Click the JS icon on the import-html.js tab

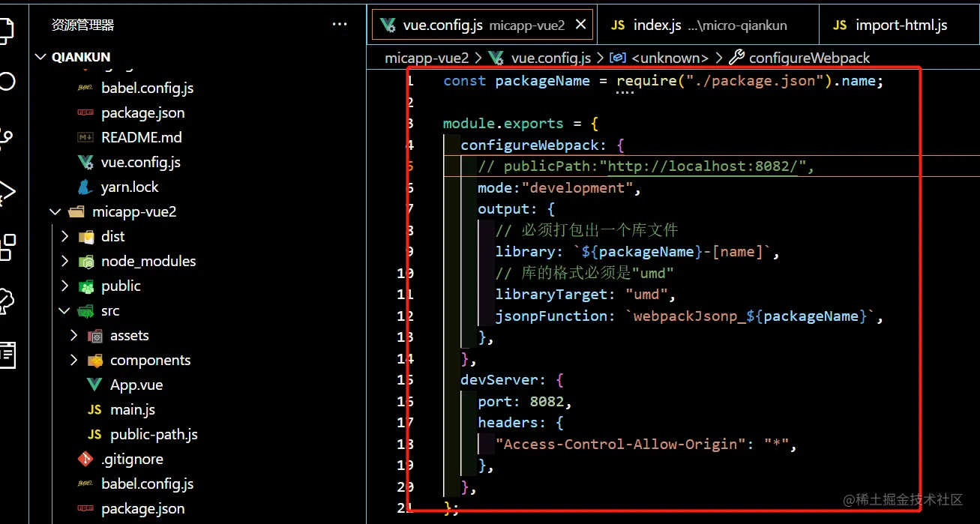840,25
